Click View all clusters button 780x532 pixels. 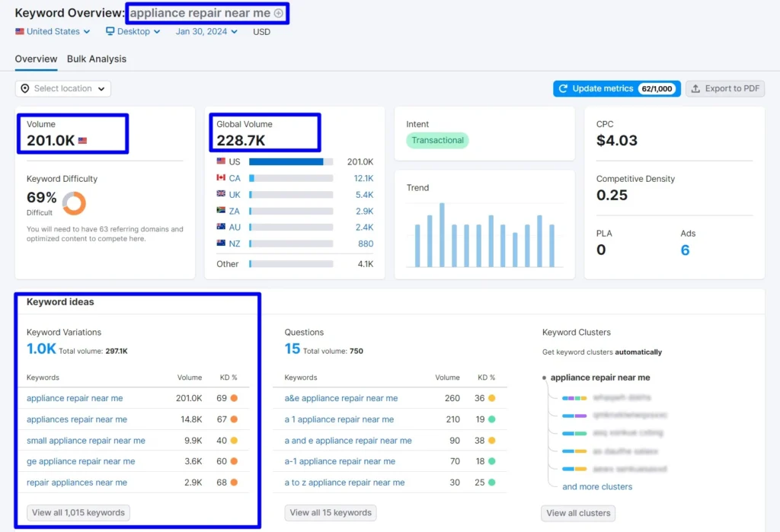pyautogui.click(x=578, y=513)
